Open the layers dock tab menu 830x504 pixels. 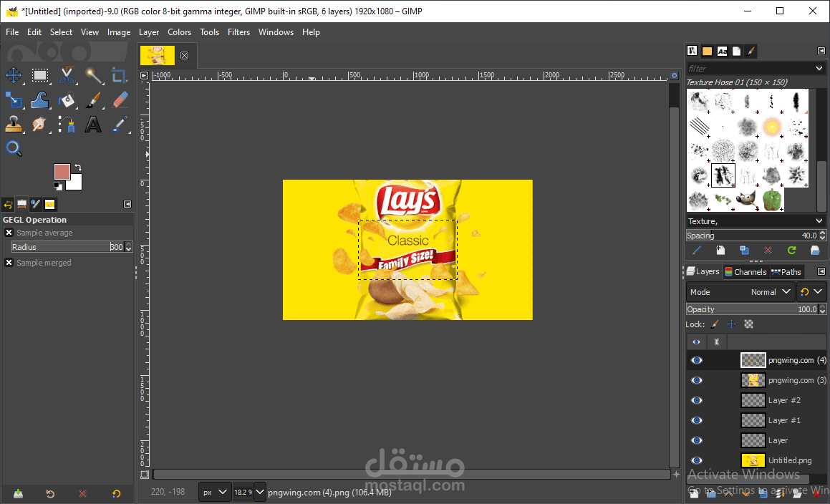pos(821,271)
